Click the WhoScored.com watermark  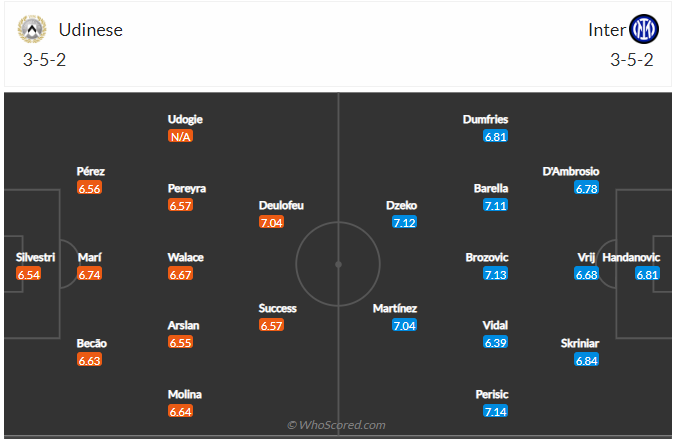[336, 425]
